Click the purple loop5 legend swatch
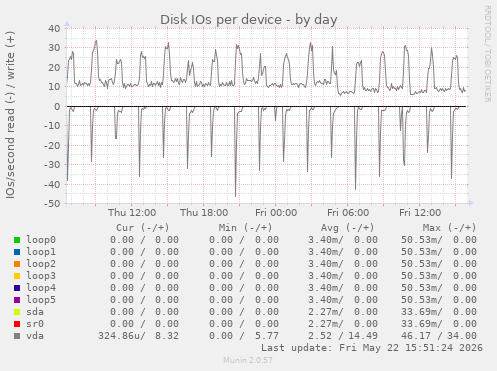497x371 pixels. [17, 300]
